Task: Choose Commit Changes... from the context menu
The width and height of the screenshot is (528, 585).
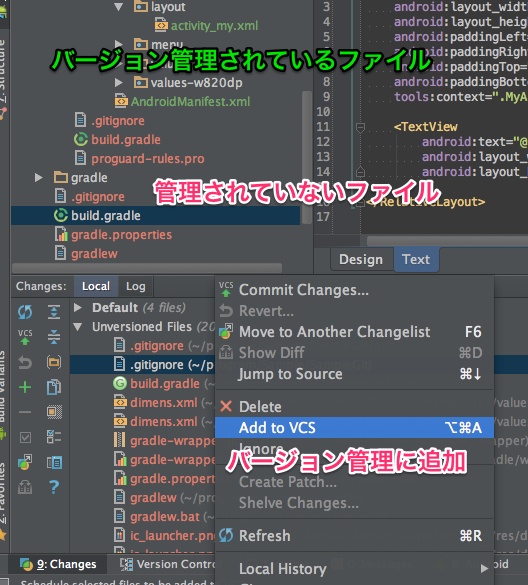Action: [x=354, y=290]
